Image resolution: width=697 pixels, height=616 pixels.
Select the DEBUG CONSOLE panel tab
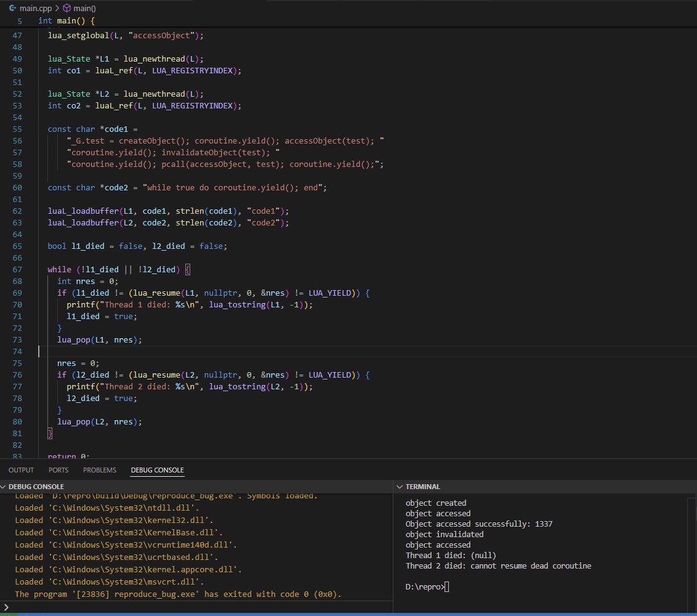pos(157,470)
